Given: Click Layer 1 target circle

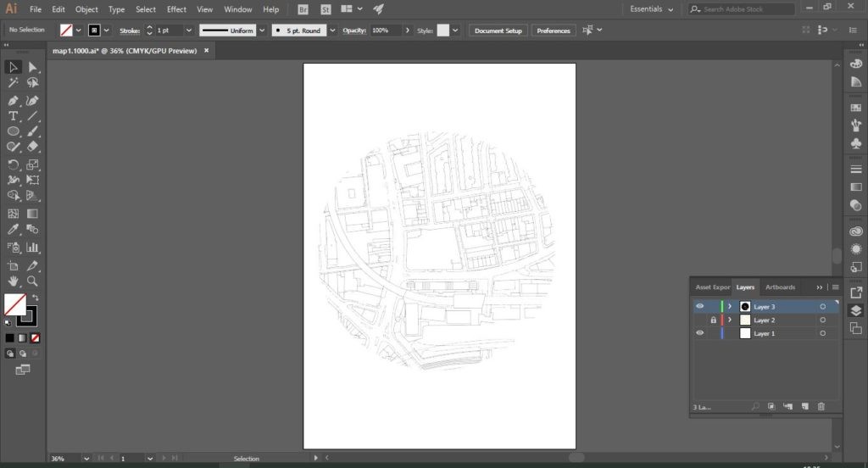Looking at the screenshot, I should coord(822,333).
